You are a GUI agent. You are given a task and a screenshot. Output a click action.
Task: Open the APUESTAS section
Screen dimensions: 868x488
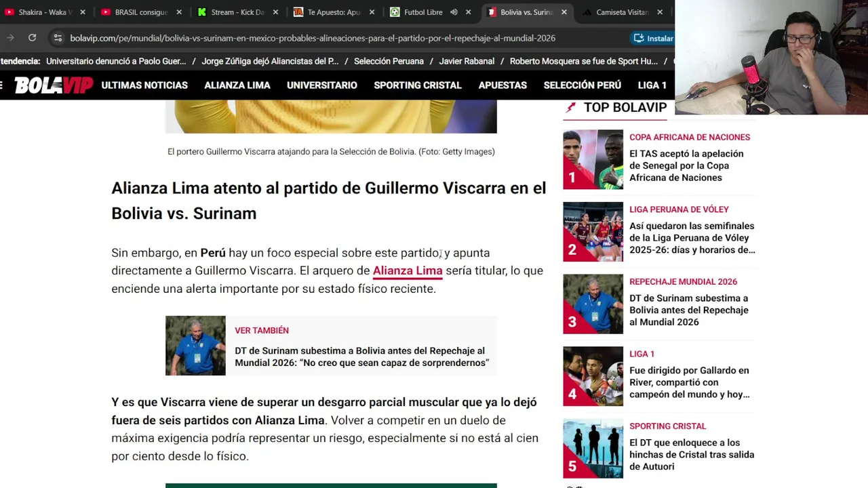click(502, 85)
